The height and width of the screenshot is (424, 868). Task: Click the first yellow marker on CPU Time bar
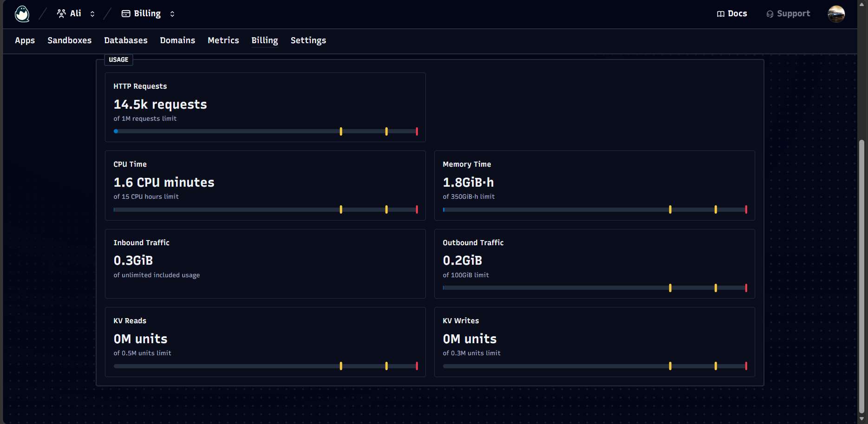[x=341, y=209]
